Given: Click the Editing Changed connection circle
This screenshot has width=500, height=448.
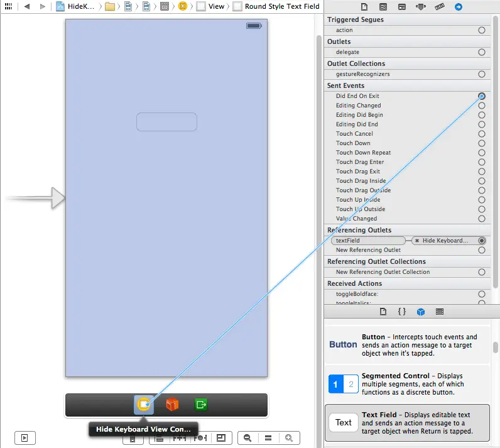Looking at the screenshot, I should click(482, 106).
